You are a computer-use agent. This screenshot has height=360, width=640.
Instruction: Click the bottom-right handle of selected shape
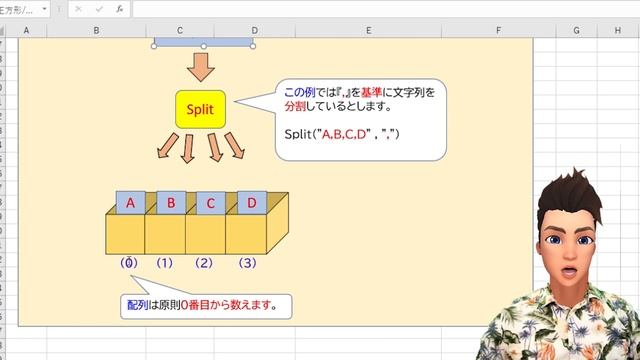click(253, 46)
